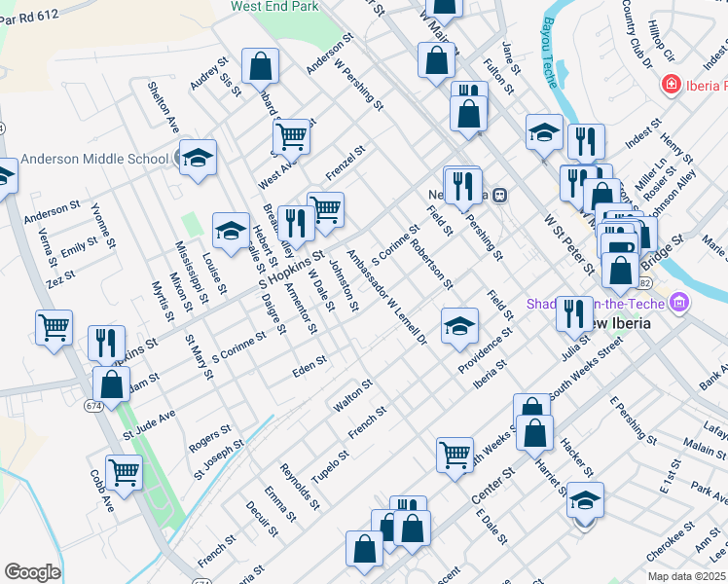Select the shopping cart marker left of Hopkins St restaurant
The width and height of the screenshot is (728, 584).
pyautogui.click(x=54, y=329)
